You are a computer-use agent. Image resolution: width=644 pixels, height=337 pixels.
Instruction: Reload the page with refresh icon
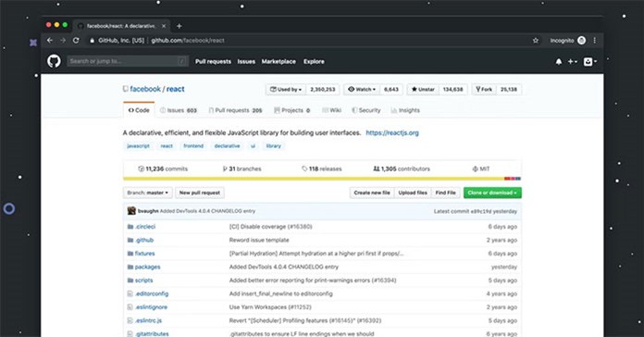point(76,41)
